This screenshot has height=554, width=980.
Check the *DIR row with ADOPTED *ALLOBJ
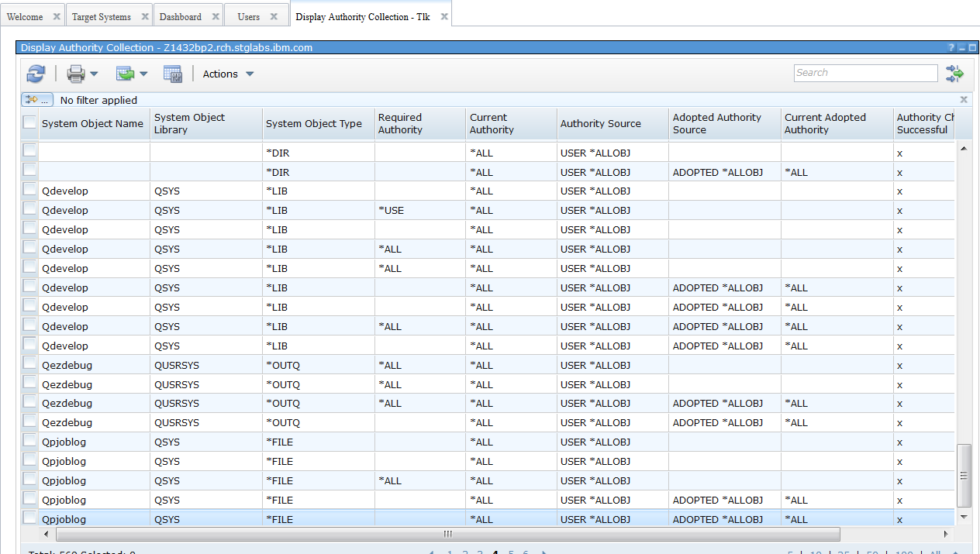29,171
